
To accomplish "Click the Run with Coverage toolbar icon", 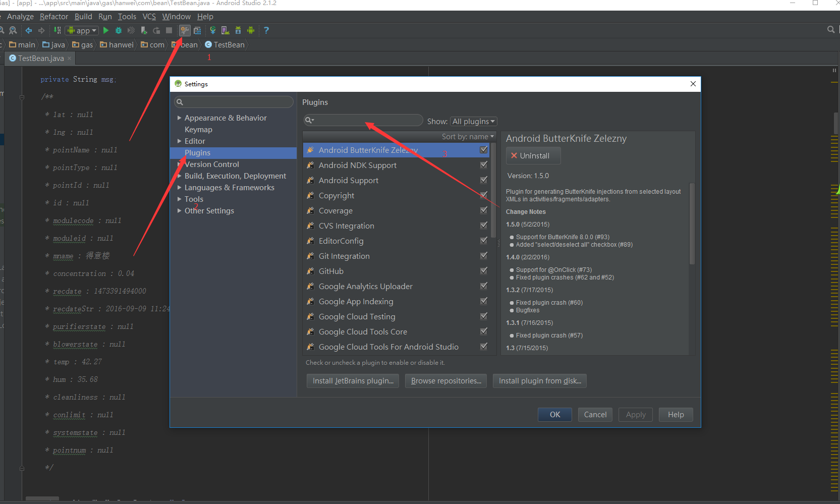I will (x=131, y=30).
